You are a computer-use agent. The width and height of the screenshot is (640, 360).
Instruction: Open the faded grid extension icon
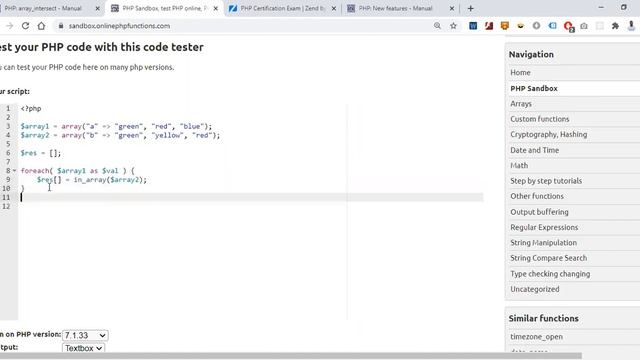point(600,26)
